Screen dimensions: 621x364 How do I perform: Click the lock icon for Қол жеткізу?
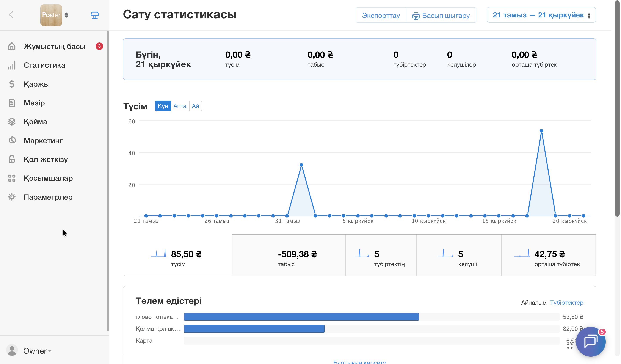(x=12, y=159)
